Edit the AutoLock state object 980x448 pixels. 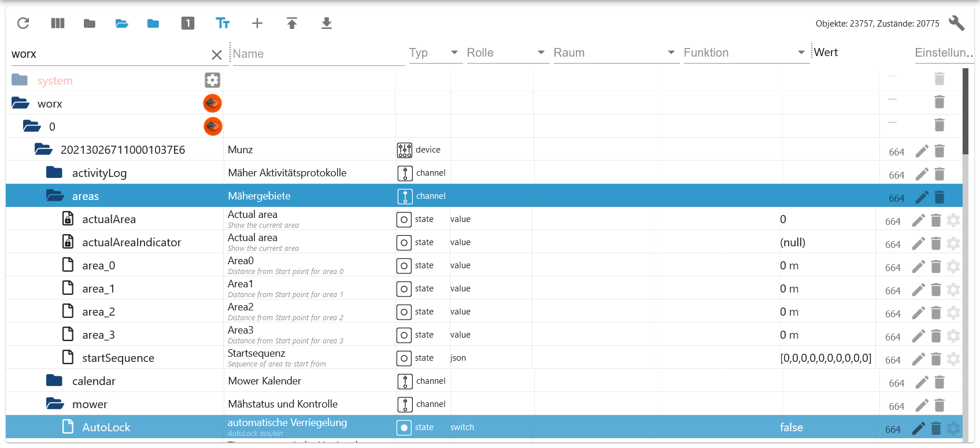919,429
